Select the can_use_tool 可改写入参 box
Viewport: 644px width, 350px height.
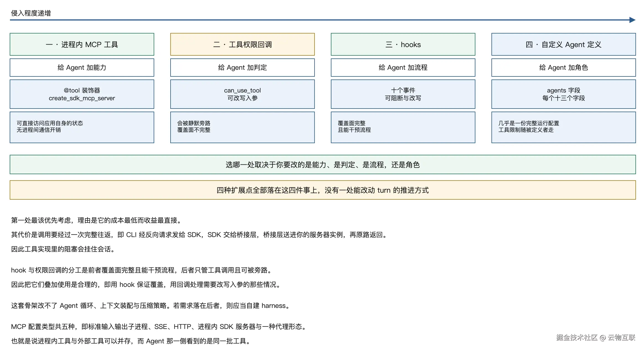[x=243, y=94]
